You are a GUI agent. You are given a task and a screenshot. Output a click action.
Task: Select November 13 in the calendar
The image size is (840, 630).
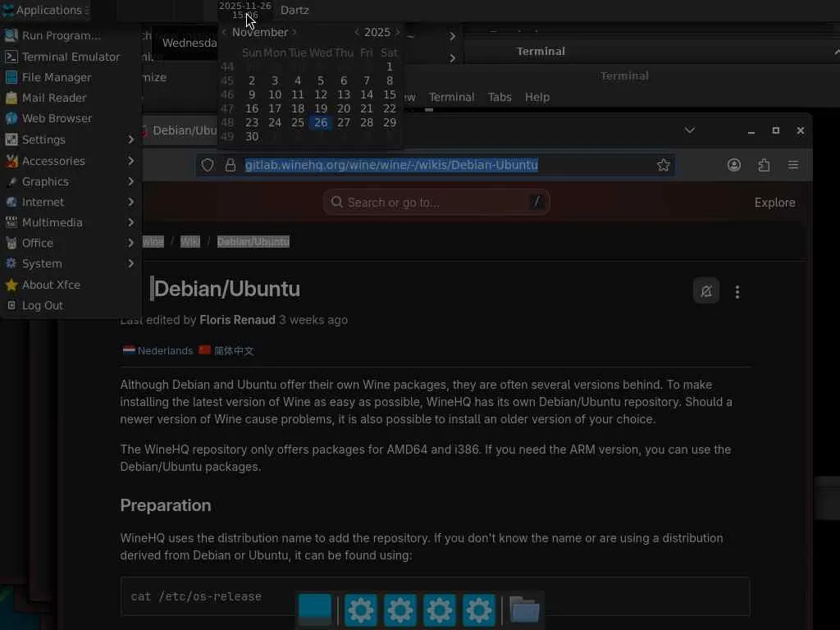[344, 95]
